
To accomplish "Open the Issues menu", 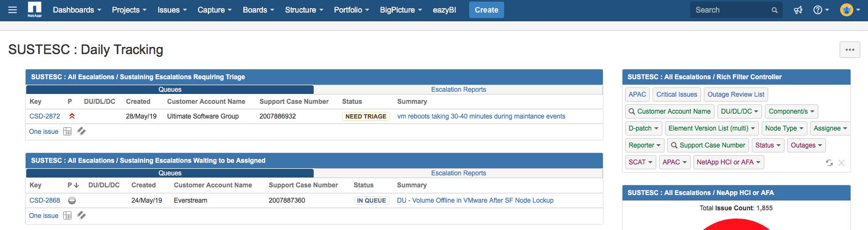I will point(172,10).
